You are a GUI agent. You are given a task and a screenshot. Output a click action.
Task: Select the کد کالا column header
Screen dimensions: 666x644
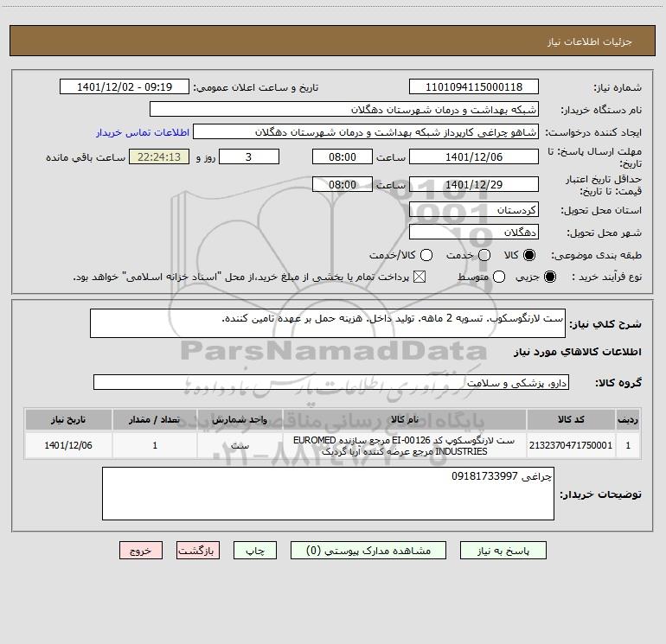pyautogui.click(x=571, y=419)
